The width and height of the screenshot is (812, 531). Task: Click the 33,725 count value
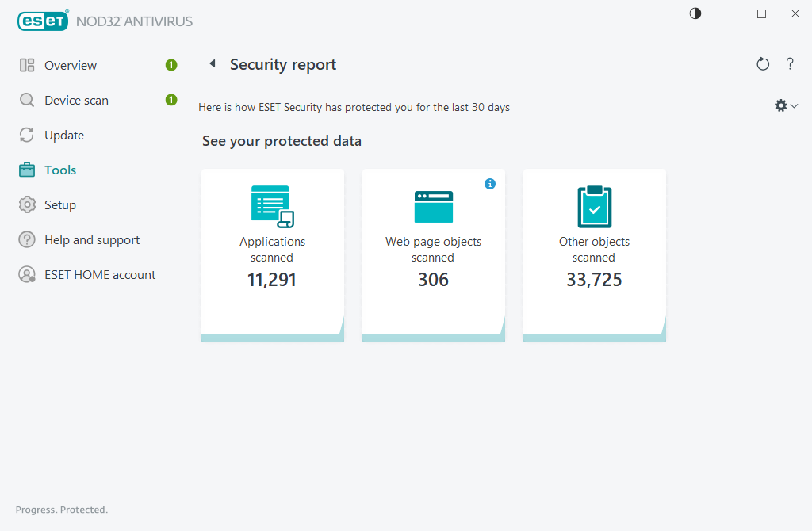[x=594, y=280]
